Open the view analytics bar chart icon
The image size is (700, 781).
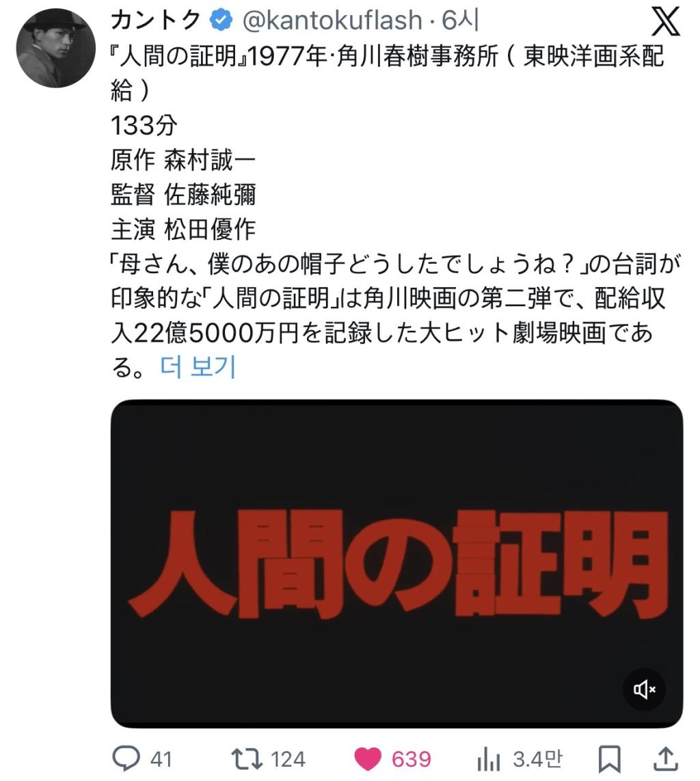pos(488,760)
